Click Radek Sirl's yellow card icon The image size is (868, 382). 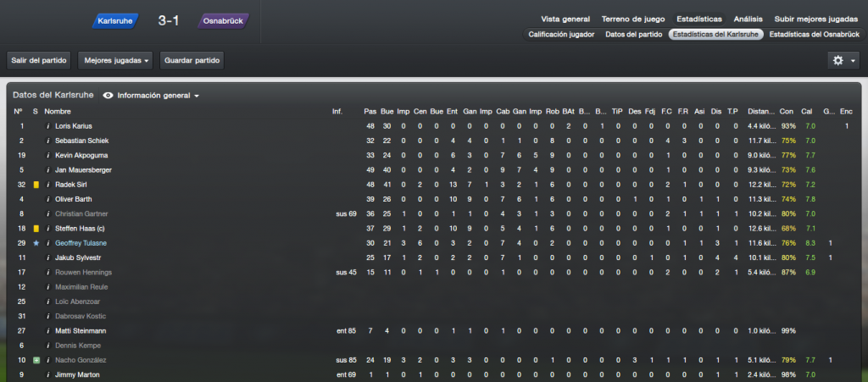coord(36,185)
